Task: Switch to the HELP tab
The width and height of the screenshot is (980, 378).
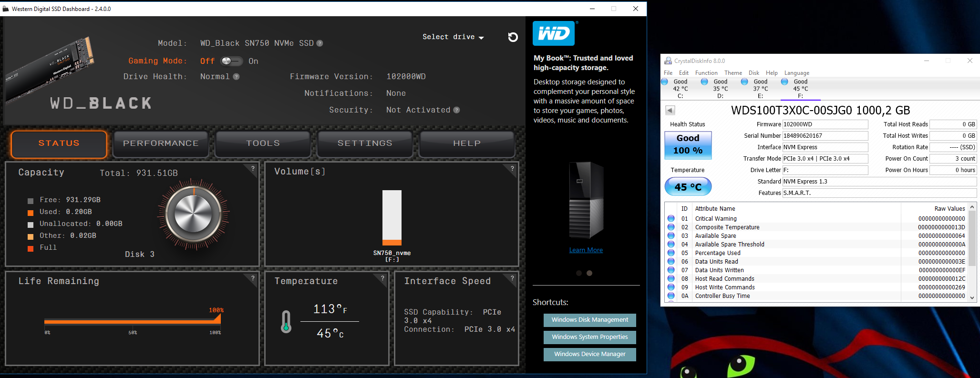Action: pos(467,144)
